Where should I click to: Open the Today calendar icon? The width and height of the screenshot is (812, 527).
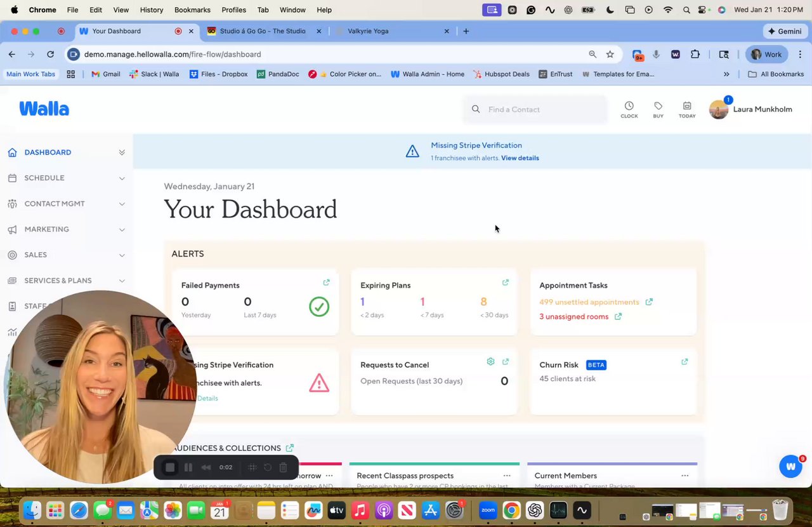[x=687, y=109]
